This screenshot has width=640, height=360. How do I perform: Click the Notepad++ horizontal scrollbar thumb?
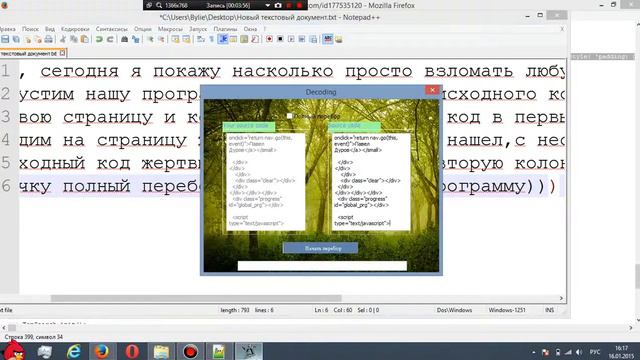point(196,298)
